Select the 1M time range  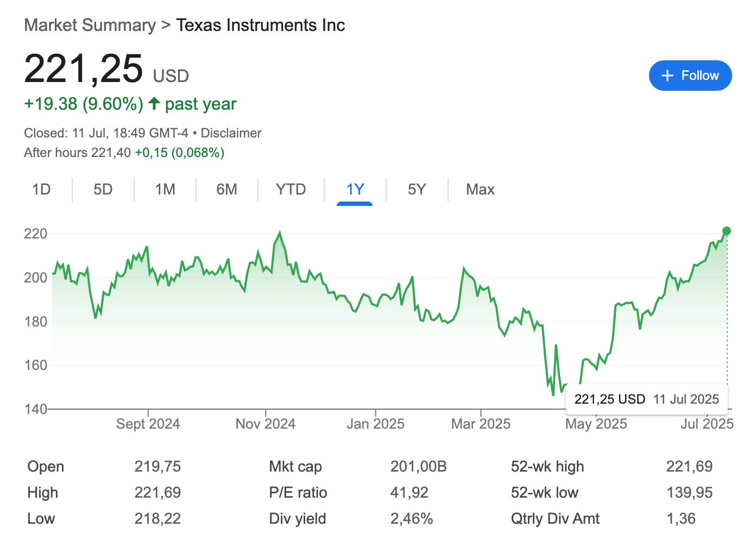tap(165, 189)
